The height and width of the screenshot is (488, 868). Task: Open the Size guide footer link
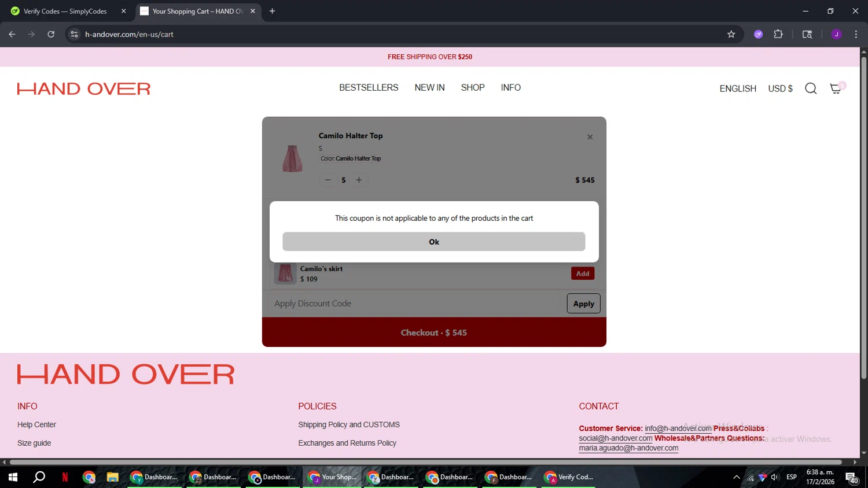[34, 443]
